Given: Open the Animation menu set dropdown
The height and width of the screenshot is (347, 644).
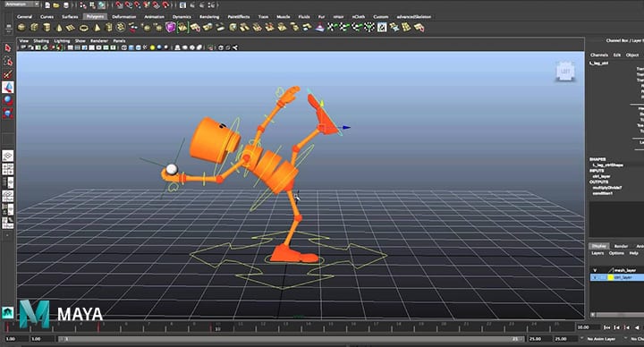Looking at the screenshot, I should click(21, 4).
